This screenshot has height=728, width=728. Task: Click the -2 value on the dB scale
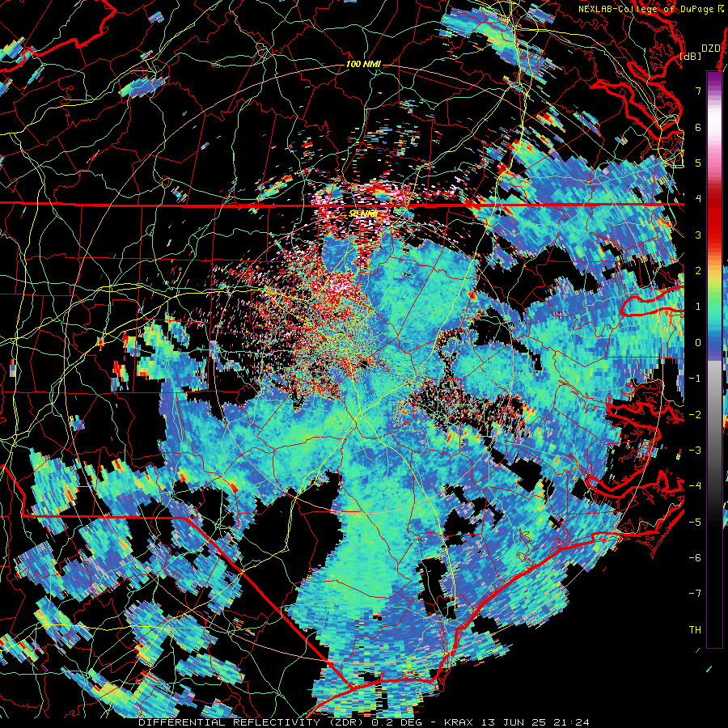[695, 414]
